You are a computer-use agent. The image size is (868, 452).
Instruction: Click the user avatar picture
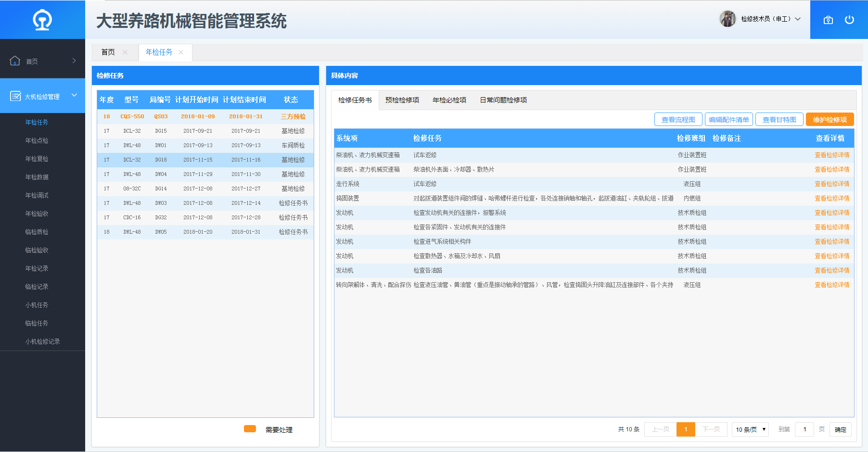[728, 19]
